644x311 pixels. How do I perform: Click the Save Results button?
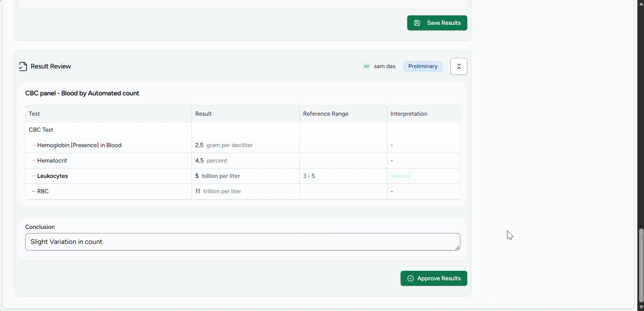click(437, 23)
